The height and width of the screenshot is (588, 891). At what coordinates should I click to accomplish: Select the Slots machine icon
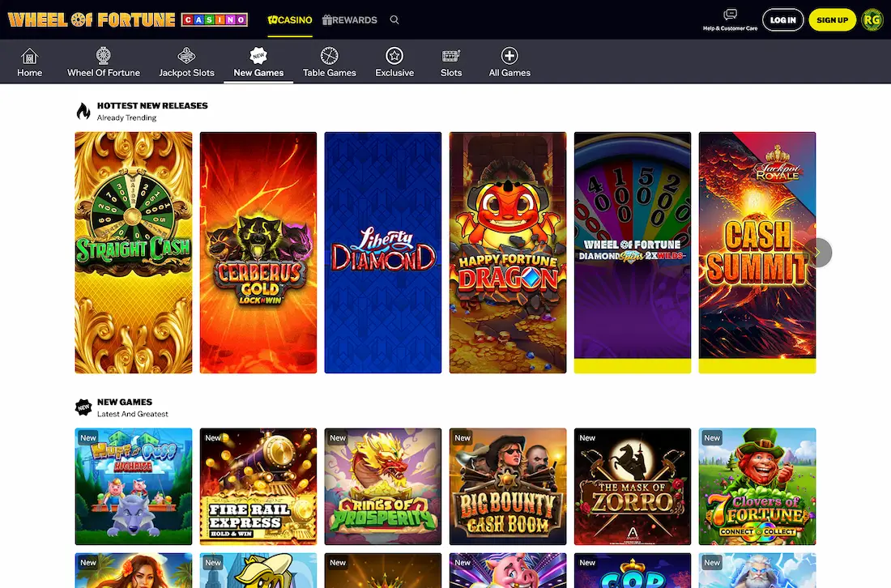point(450,57)
